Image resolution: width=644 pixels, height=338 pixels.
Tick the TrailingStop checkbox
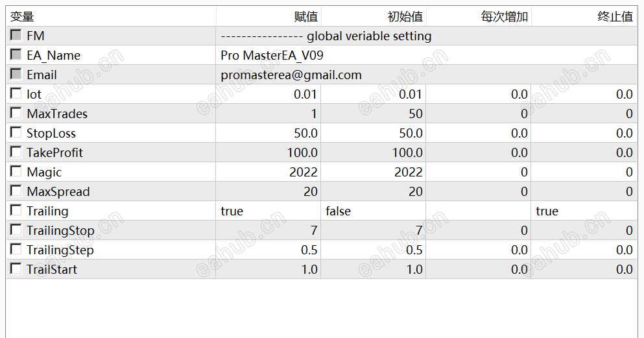tap(16, 230)
